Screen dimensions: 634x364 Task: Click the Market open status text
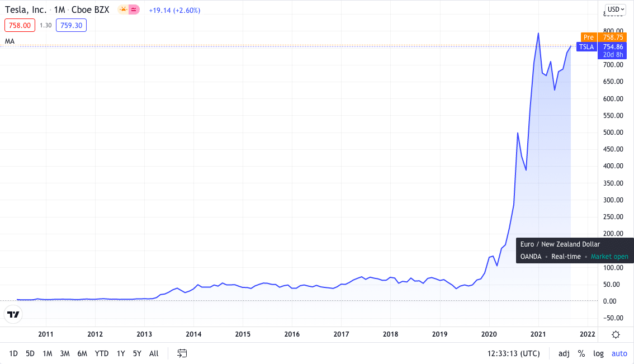609,257
